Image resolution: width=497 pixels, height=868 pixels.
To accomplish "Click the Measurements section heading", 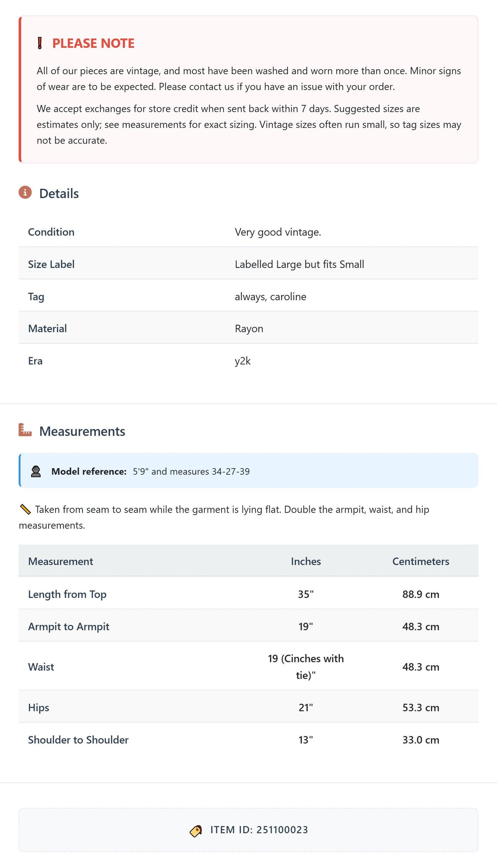I will click(x=82, y=431).
